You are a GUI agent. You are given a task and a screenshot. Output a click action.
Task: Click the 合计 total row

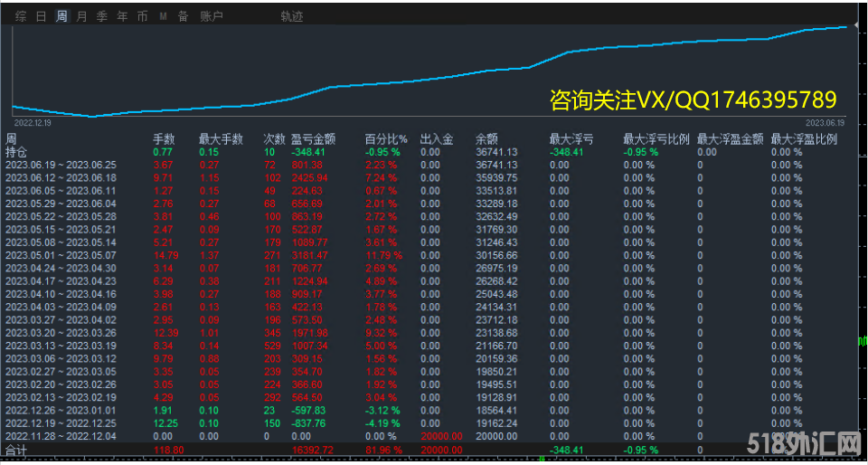coord(16,449)
